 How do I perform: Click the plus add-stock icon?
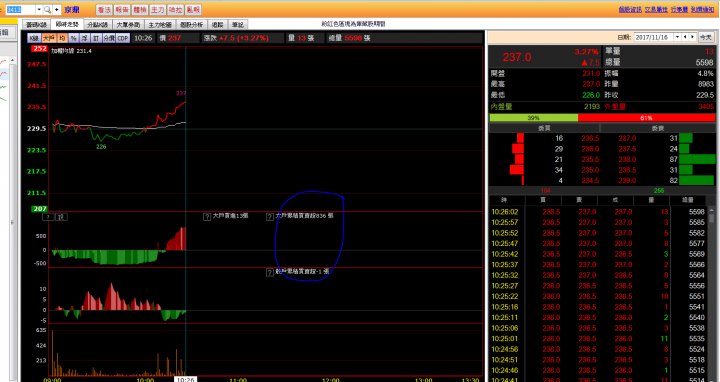(x=56, y=10)
